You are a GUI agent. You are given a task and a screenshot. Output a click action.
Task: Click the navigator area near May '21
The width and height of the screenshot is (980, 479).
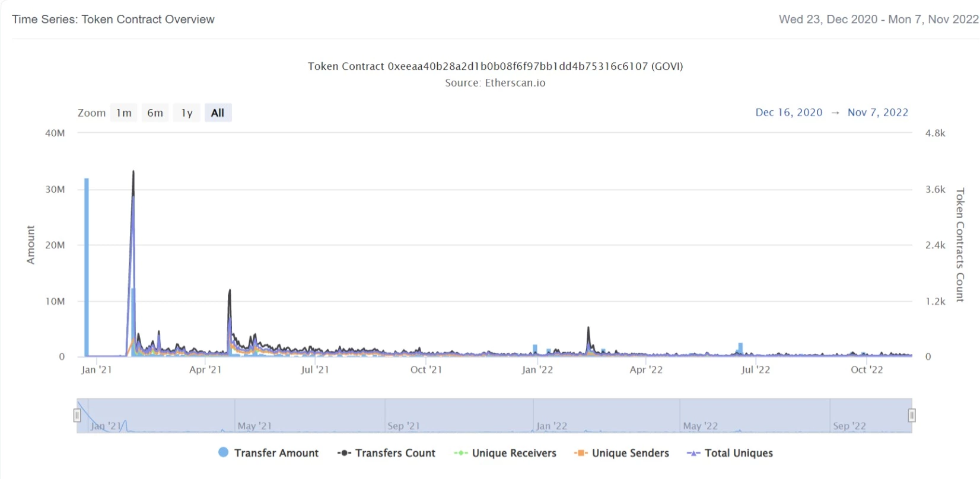tap(254, 426)
